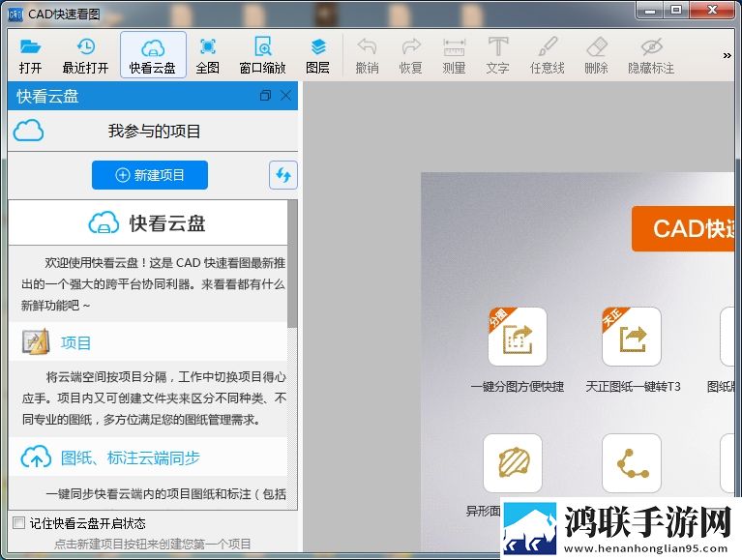
Task: Click the 项目 section heading text
Action: (75, 343)
